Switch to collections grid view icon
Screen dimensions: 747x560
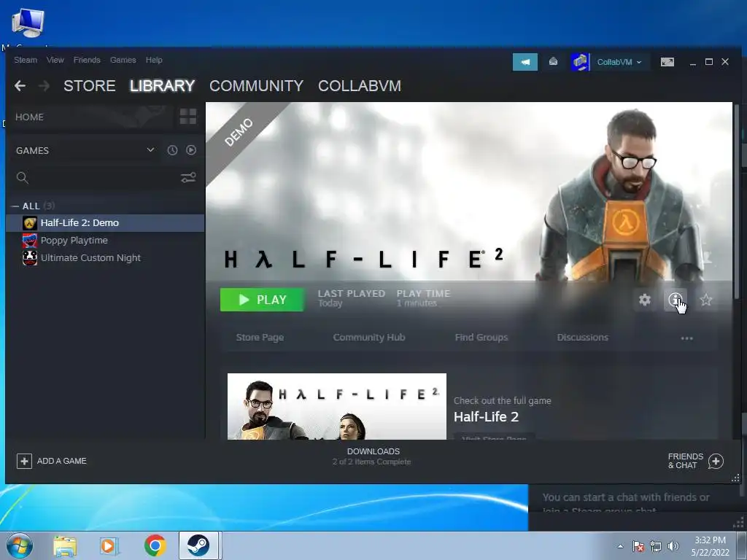(187, 116)
